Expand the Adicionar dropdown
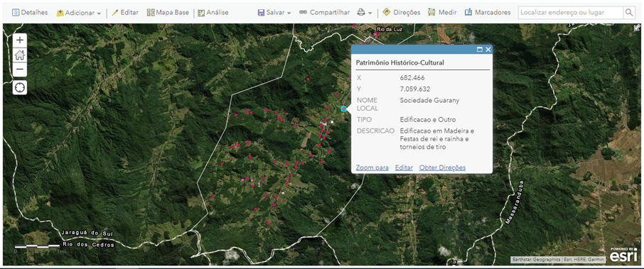The image size is (644, 269). 79,13
